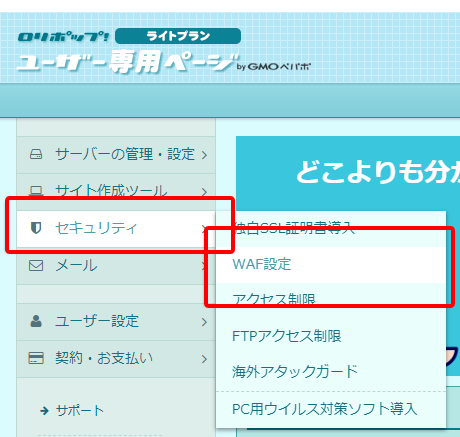The height and width of the screenshot is (437, 460).
Task: Click the server icon beside サーバーの管理・設定
Action: (36, 155)
